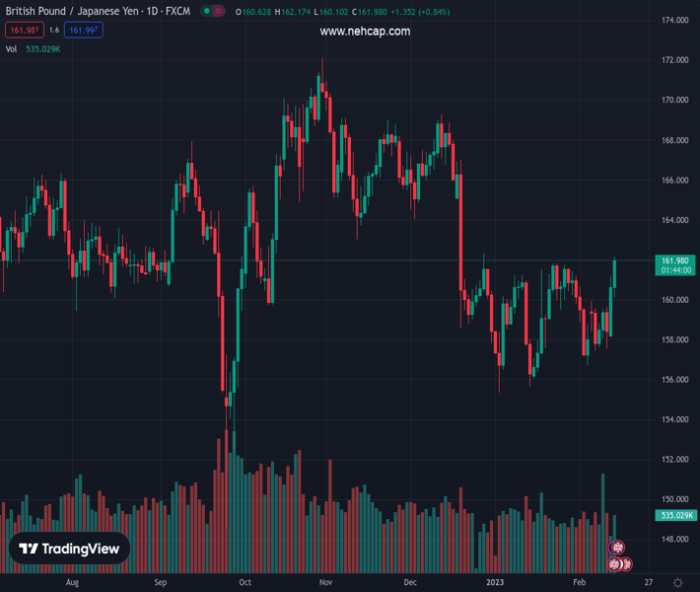Click the bottom-left UK flag event marker
700x592 pixels.
[614, 565]
